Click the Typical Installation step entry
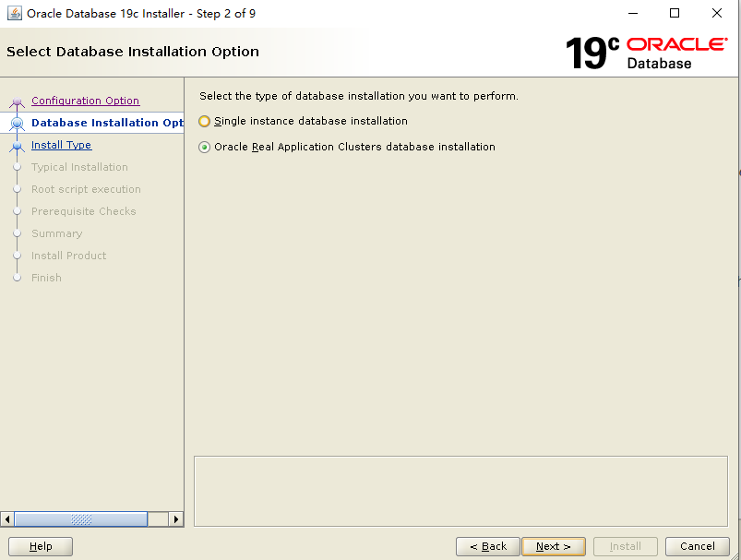The width and height of the screenshot is (741, 560). coord(80,167)
